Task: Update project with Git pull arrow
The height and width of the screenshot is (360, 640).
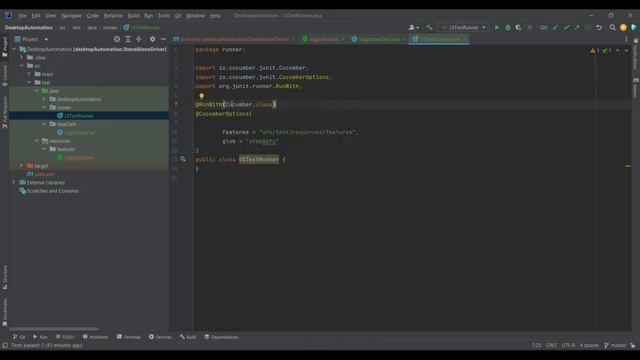Action: (555, 28)
